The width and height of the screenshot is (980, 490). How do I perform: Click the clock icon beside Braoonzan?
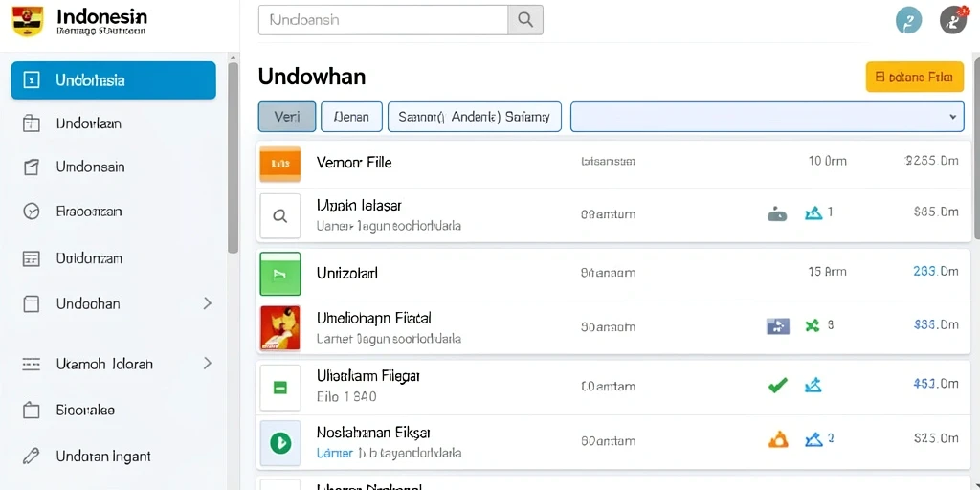click(32, 212)
